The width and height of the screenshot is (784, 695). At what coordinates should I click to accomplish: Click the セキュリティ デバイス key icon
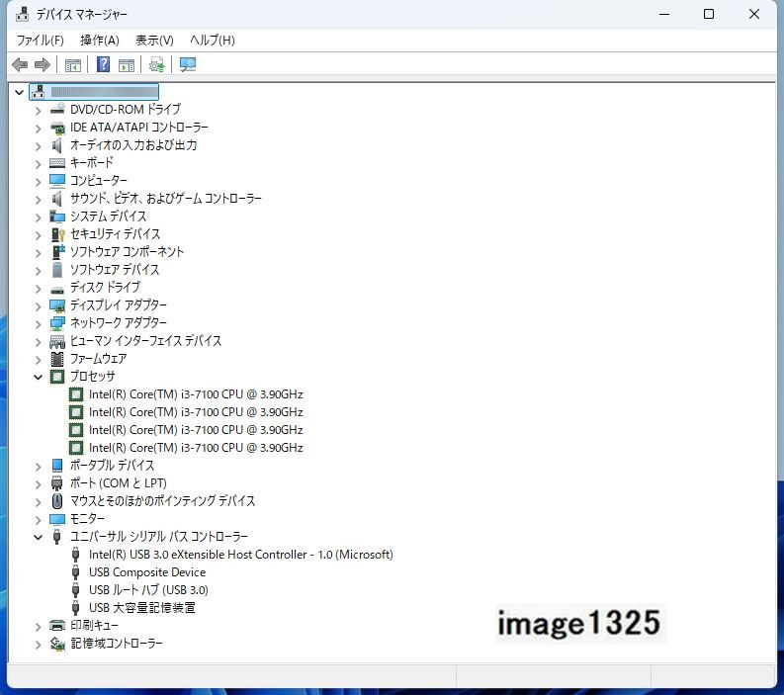57,234
